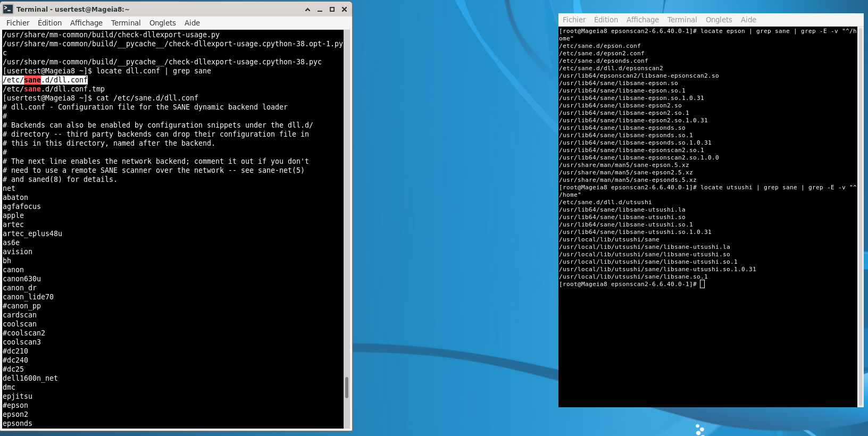868x436 pixels.
Task: Click /etc/sane.d/epsonds.conf in right terminal
Action: coord(604,61)
